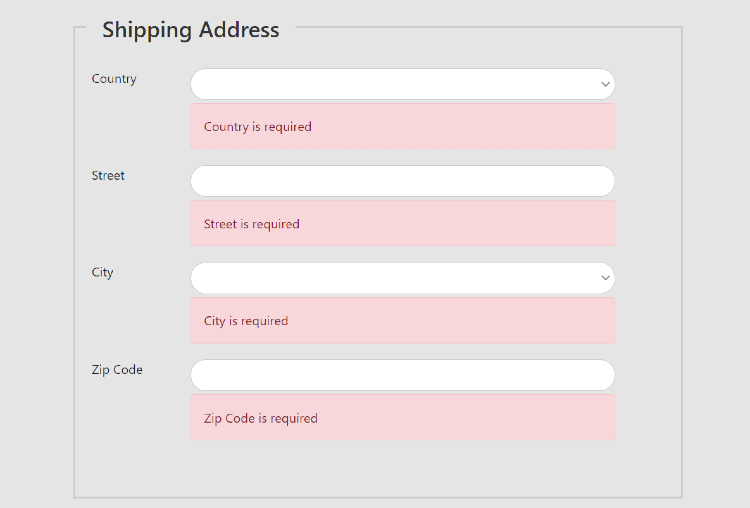Image resolution: width=750 pixels, height=508 pixels.
Task: Click the 'Zip Code is required' error
Action: click(x=261, y=418)
